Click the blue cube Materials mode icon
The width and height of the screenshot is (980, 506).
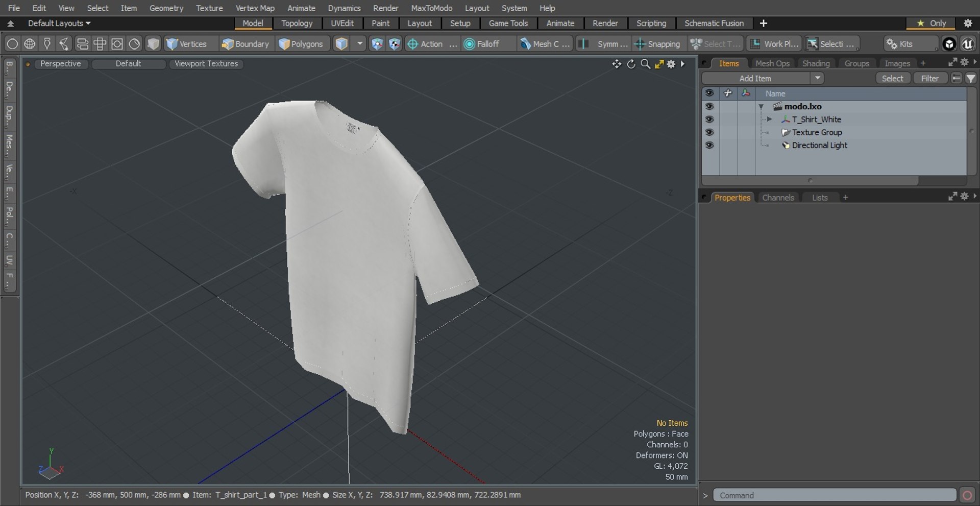[x=341, y=44]
